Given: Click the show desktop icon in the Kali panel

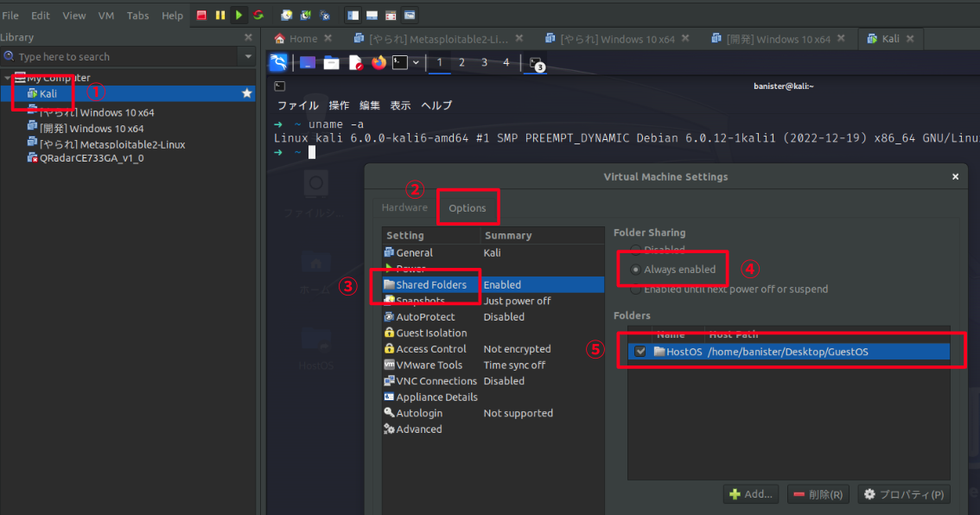Looking at the screenshot, I should click(x=308, y=62).
